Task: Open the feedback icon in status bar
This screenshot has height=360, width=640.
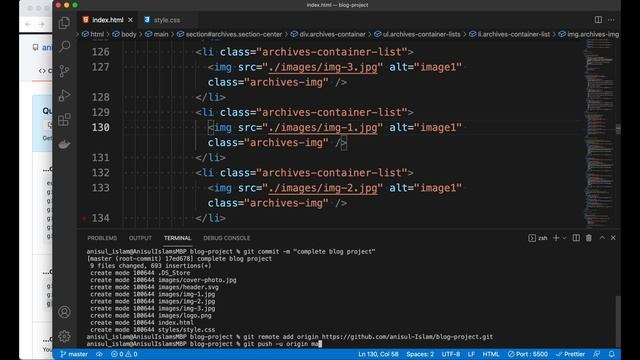Action: pos(597,354)
